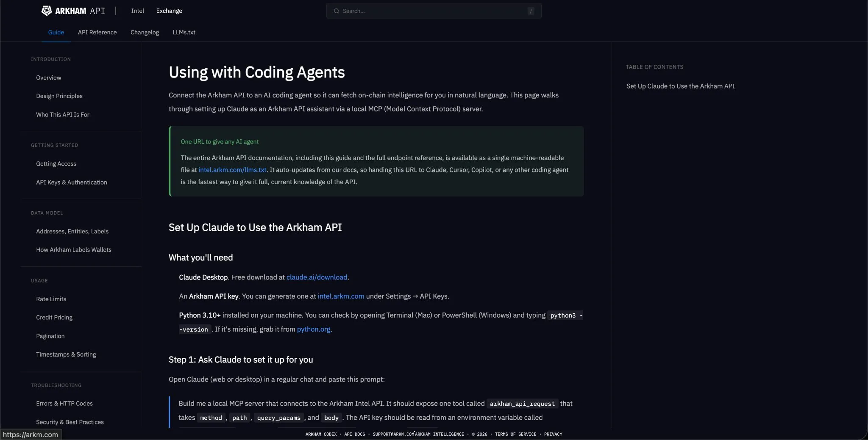Click the support@arkm.com footer email
Viewport: 868px width, 440px height.
click(x=393, y=434)
